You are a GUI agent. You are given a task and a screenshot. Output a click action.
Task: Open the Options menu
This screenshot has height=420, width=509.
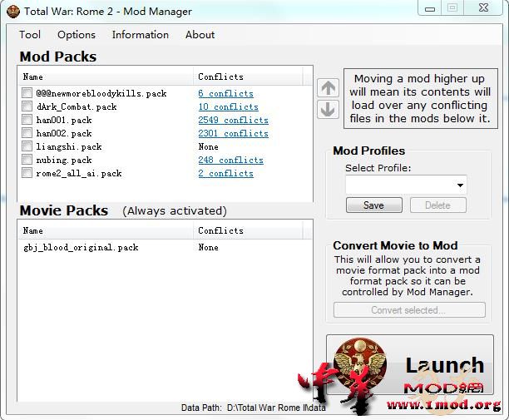77,35
